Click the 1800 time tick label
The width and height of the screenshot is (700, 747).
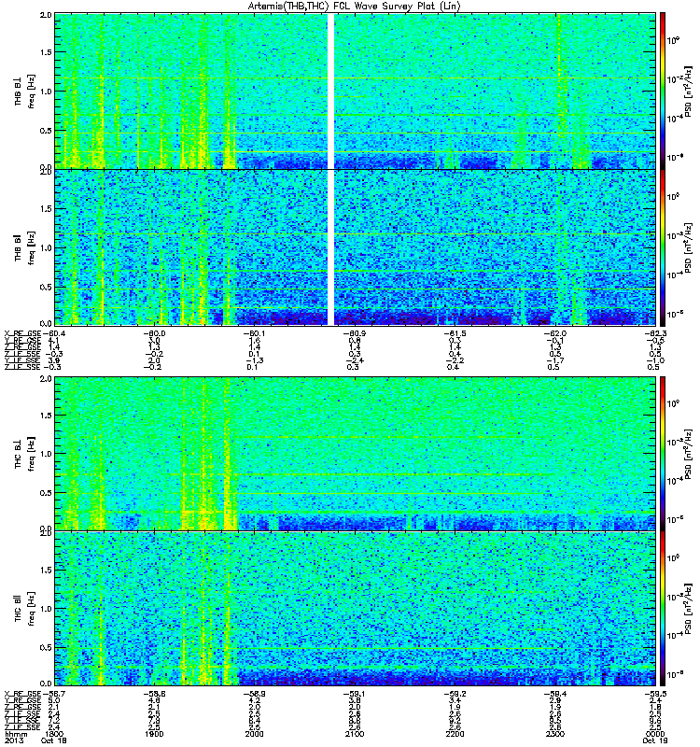tap(54, 734)
